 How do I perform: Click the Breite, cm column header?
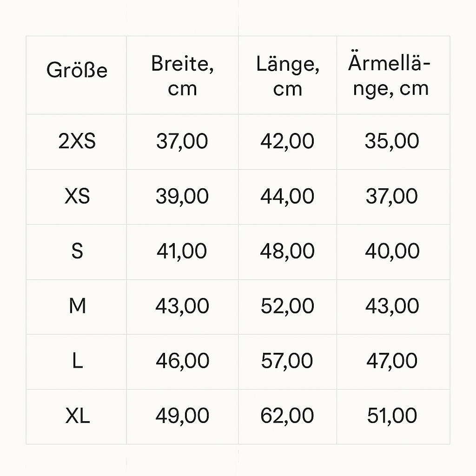pyautogui.click(x=182, y=76)
